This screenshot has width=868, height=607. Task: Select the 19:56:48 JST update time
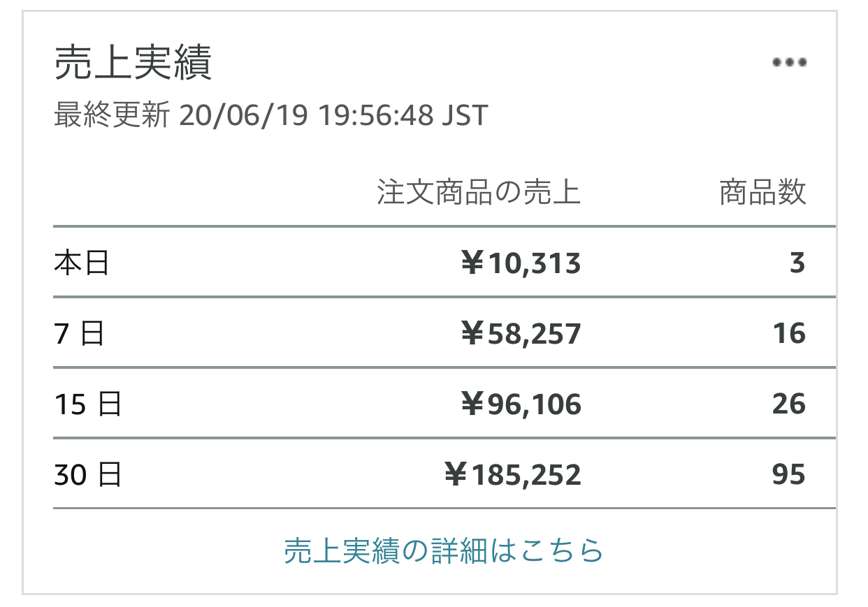(x=403, y=116)
